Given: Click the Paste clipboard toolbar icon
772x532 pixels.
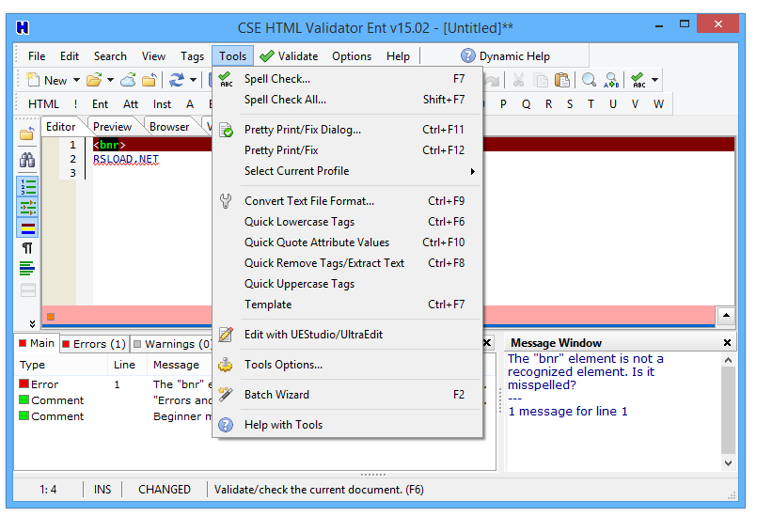Looking at the screenshot, I should pyautogui.click(x=561, y=80).
